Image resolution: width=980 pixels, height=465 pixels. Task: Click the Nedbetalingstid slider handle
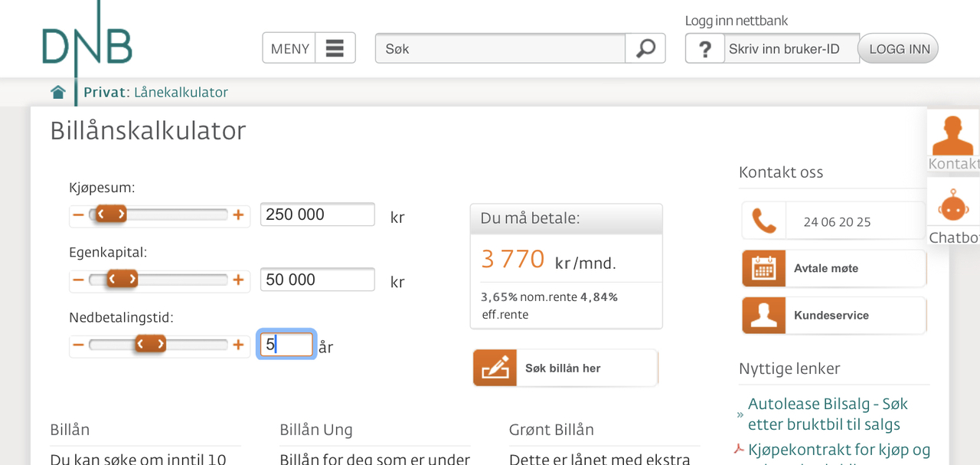click(150, 344)
